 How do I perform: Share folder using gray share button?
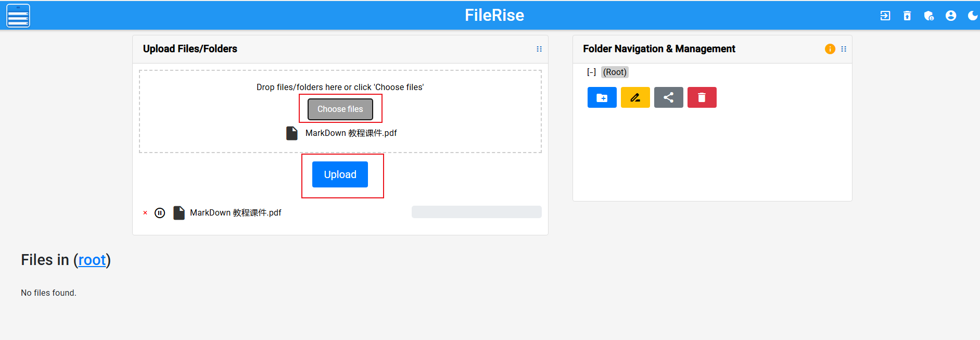click(x=669, y=97)
